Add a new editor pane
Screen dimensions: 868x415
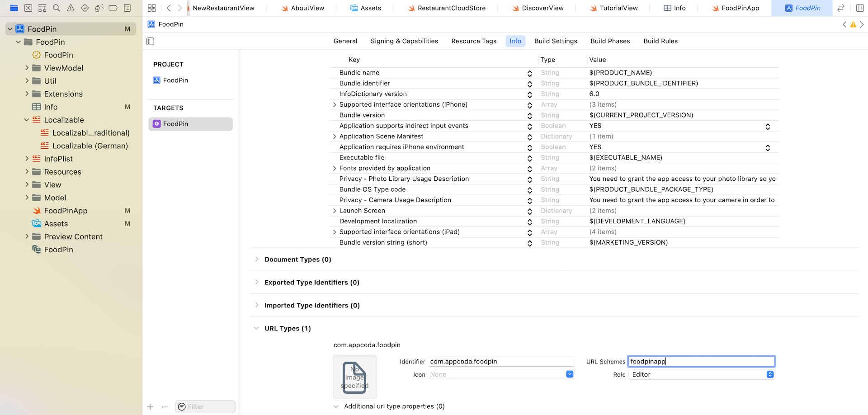tap(860, 8)
